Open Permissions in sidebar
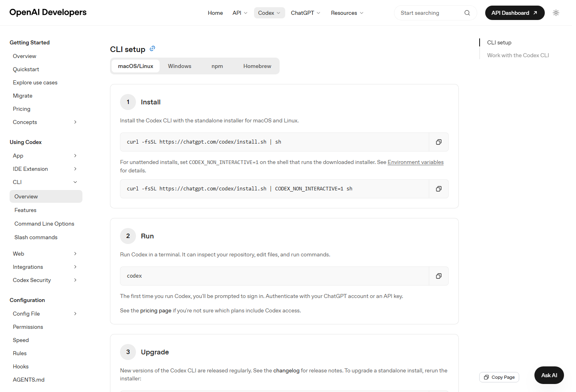Image resolution: width=576 pixels, height=392 pixels. [x=28, y=327]
